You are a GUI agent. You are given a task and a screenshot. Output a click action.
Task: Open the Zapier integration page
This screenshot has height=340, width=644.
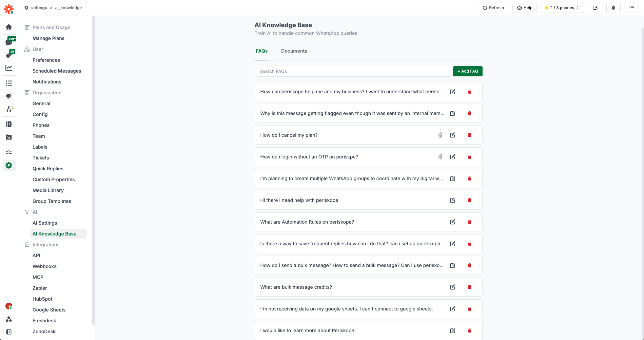(40, 288)
